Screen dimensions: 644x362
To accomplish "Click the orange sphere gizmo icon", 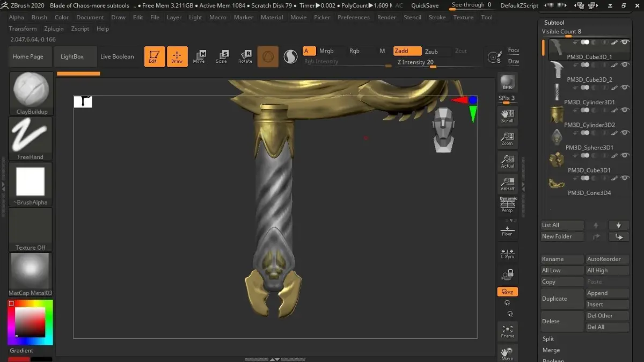I will [268, 56].
